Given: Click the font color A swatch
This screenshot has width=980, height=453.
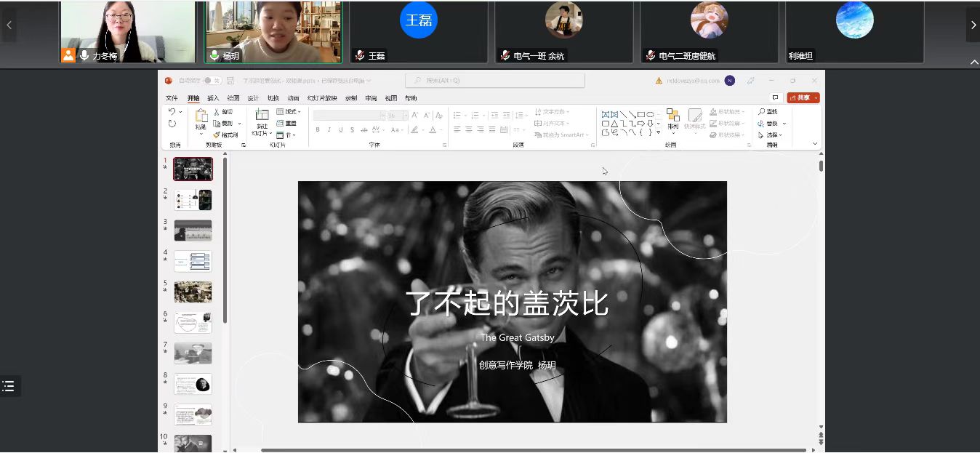Looking at the screenshot, I should point(433,129).
